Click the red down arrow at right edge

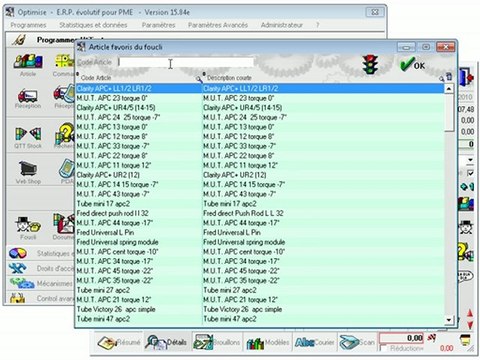coord(470,325)
